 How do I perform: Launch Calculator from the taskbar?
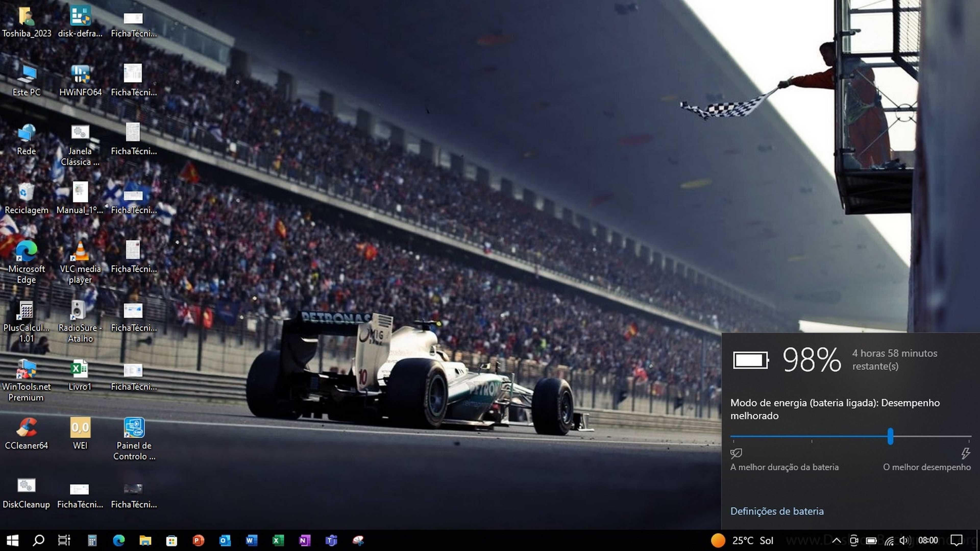click(92, 540)
